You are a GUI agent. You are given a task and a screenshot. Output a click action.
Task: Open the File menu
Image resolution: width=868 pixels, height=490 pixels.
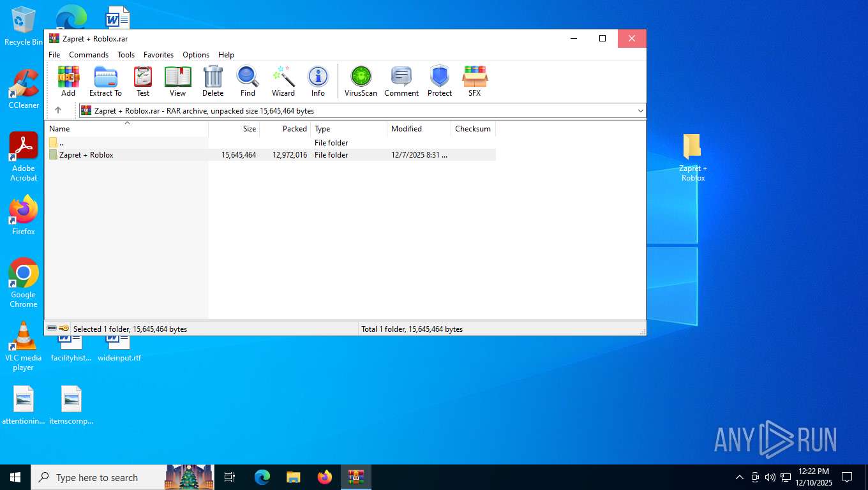point(54,55)
